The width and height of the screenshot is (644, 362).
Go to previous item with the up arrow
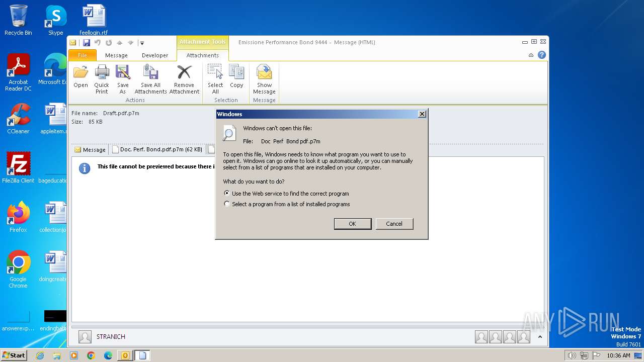120,43
